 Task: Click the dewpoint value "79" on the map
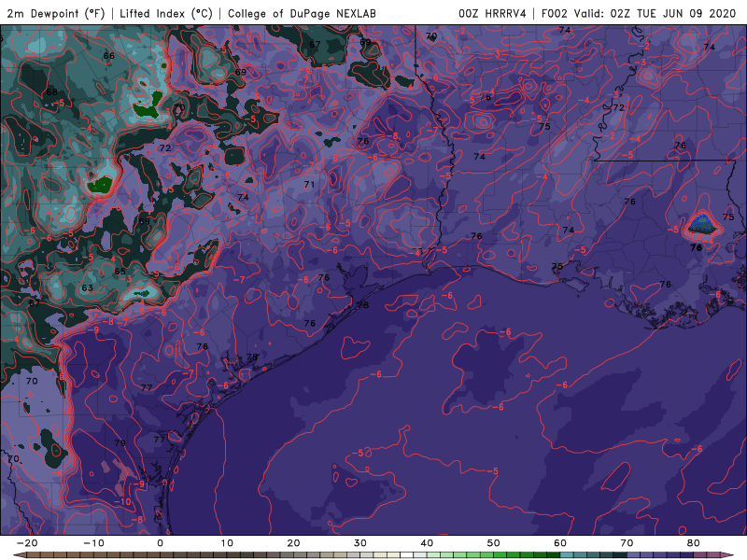click(x=120, y=442)
